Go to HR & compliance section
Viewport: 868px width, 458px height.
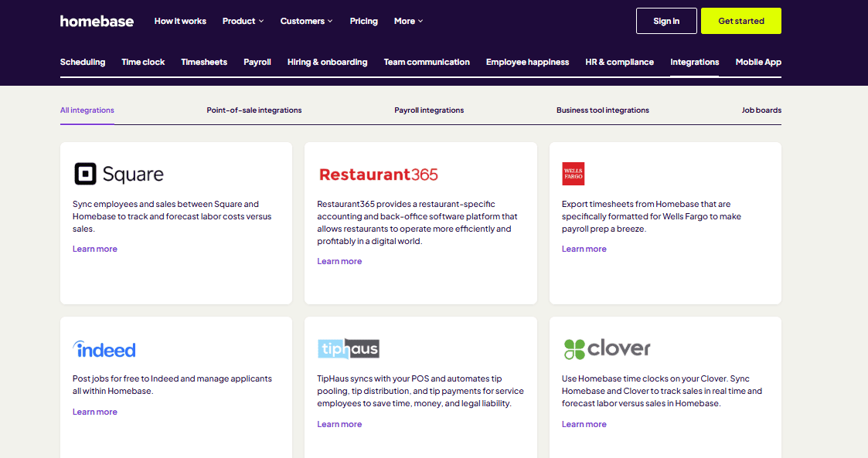[x=619, y=62]
